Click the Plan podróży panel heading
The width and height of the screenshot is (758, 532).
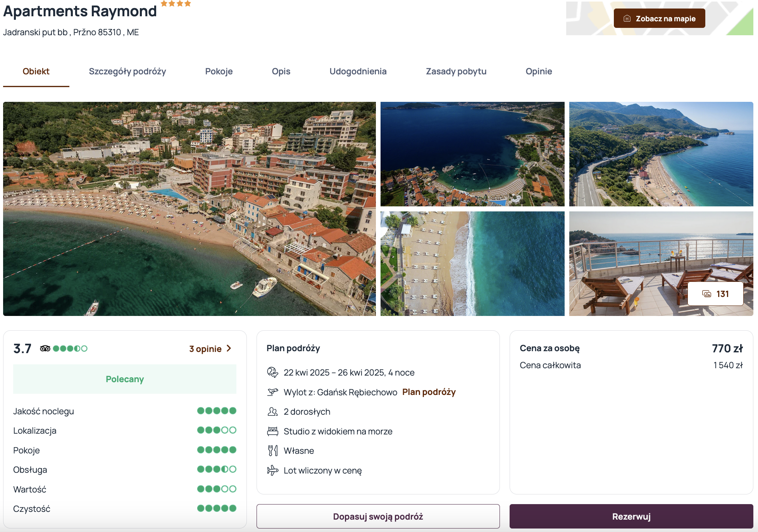[293, 348]
